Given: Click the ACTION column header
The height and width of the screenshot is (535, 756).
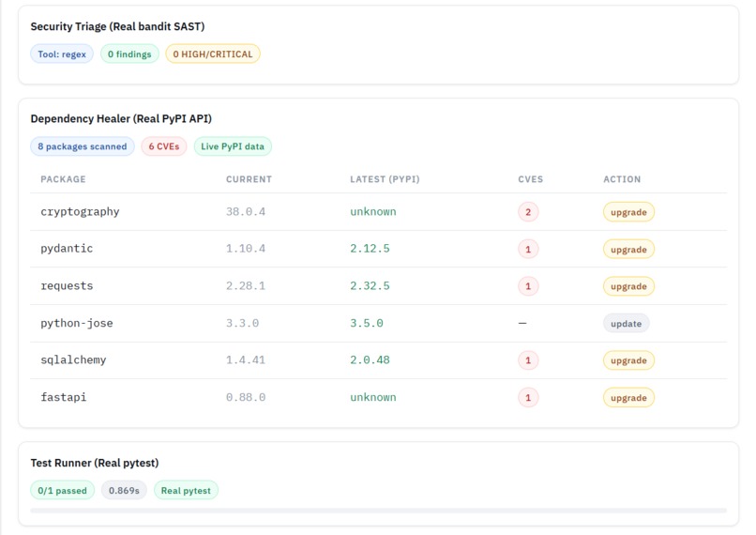Looking at the screenshot, I should point(622,179).
